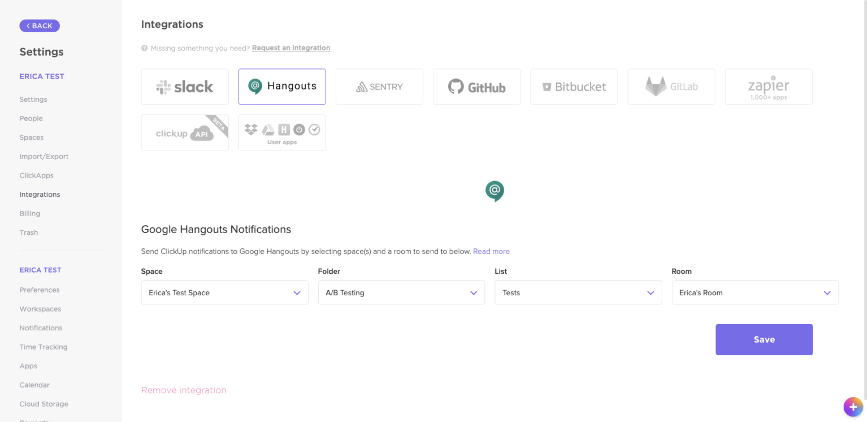Click Remove integration
This screenshot has width=868, height=422.
pos(183,390)
